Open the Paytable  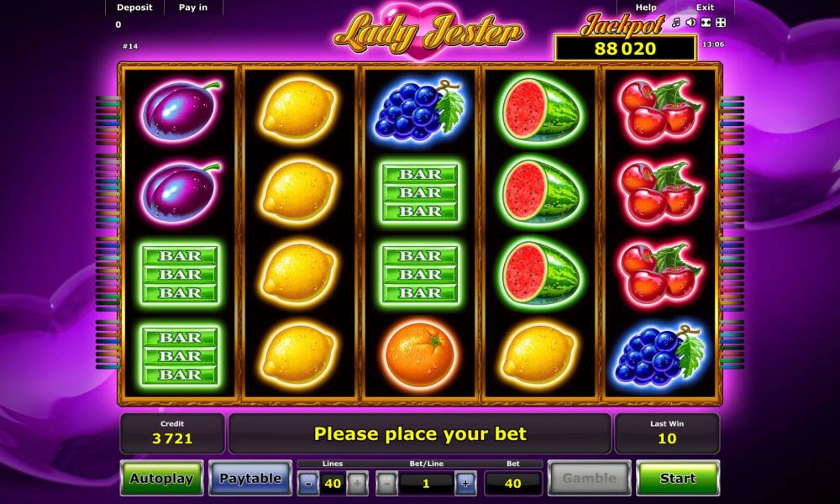[x=250, y=478]
